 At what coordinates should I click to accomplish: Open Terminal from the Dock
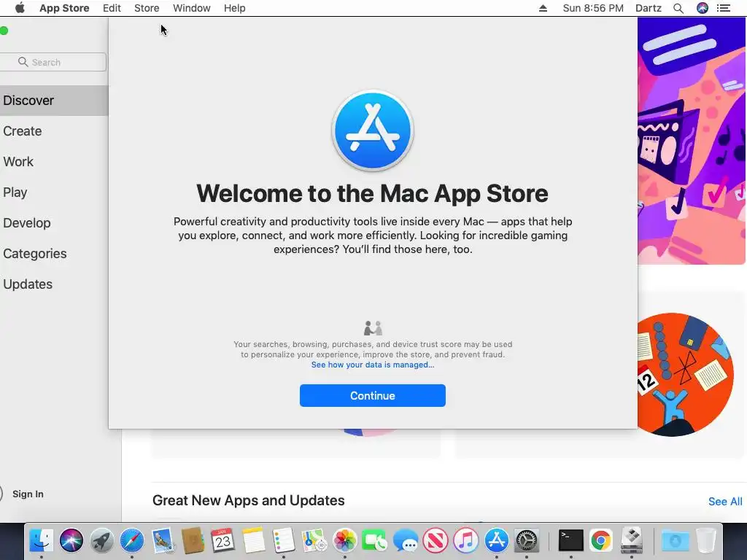coord(571,541)
